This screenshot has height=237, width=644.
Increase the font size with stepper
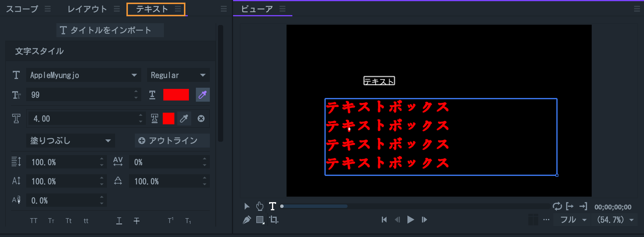click(x=136, y=91)
